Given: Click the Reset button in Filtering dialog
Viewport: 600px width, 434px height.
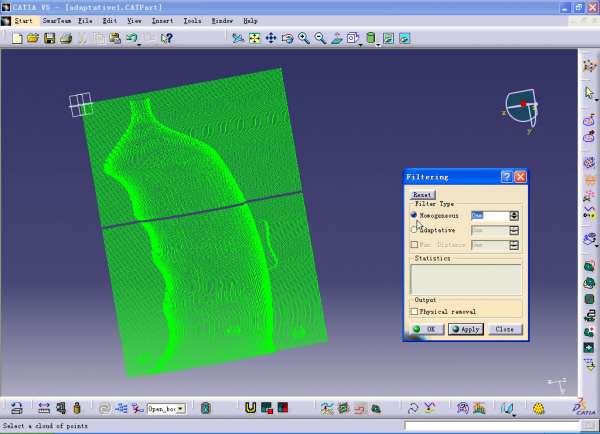Looking at the screenshot, I should [422, 194].
